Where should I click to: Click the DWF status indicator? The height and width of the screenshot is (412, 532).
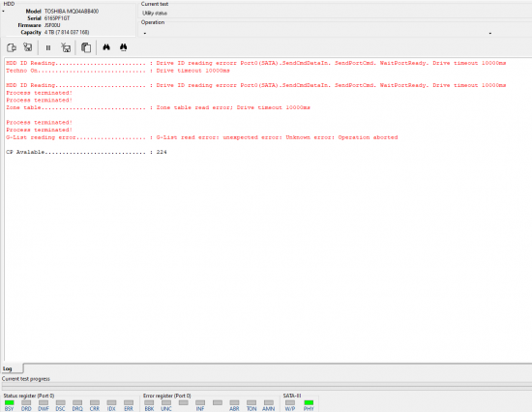(x=44, y=403)
